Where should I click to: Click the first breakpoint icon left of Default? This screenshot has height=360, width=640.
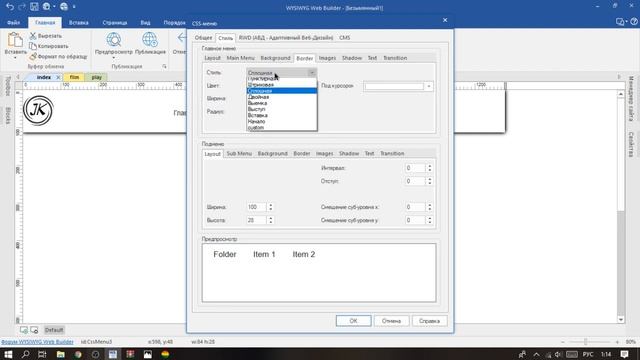point(24,330)
